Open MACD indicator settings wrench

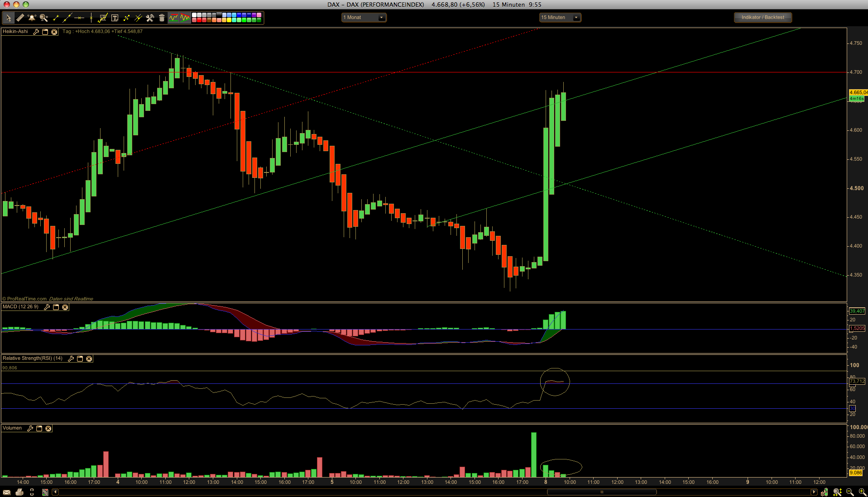pyautogui.click(x=47, y=307)
